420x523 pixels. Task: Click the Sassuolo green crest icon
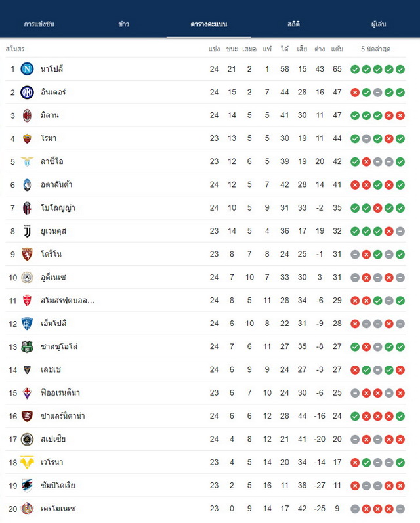[27, 347]
